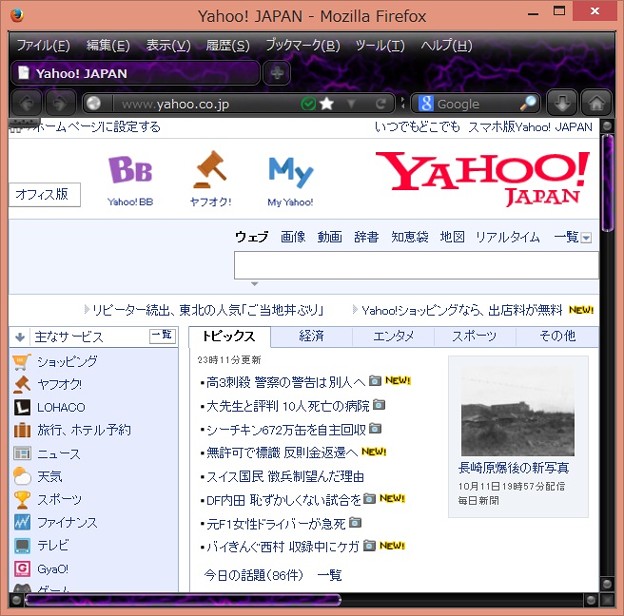Select the 地図 search category
The image size is (624, 616).
point(452,237)
